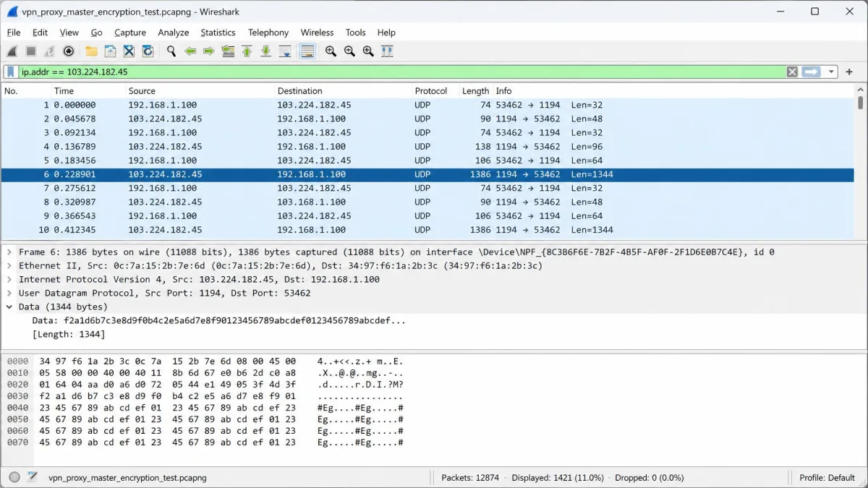Go back in packet history
The image size is (868, 488).
[x=190, y=51]
